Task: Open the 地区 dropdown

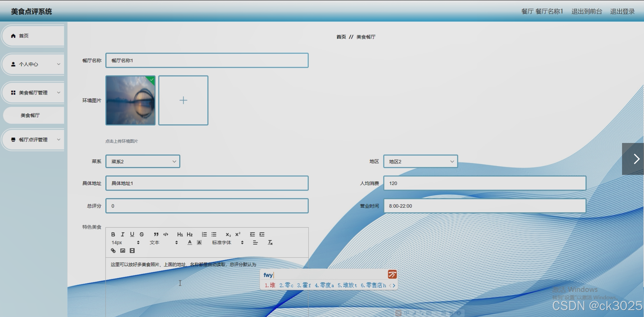Action: pyautogui.click(x=420, y=161)
